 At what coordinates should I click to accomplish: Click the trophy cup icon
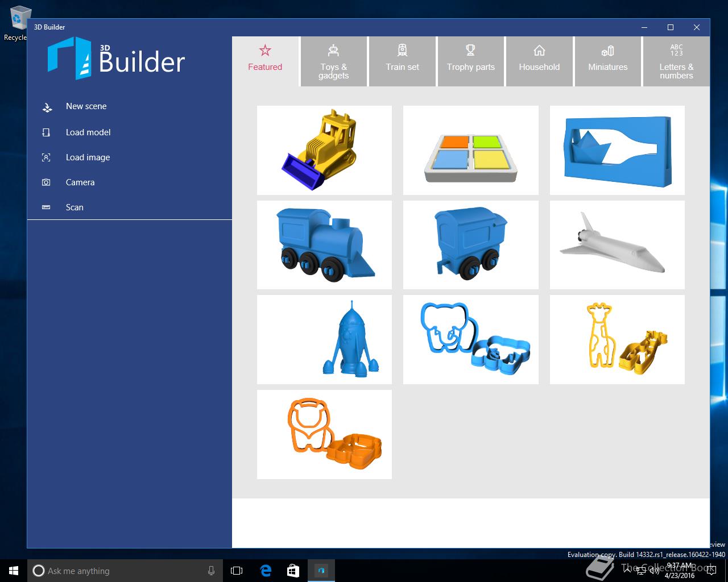[x=470, y=51]
